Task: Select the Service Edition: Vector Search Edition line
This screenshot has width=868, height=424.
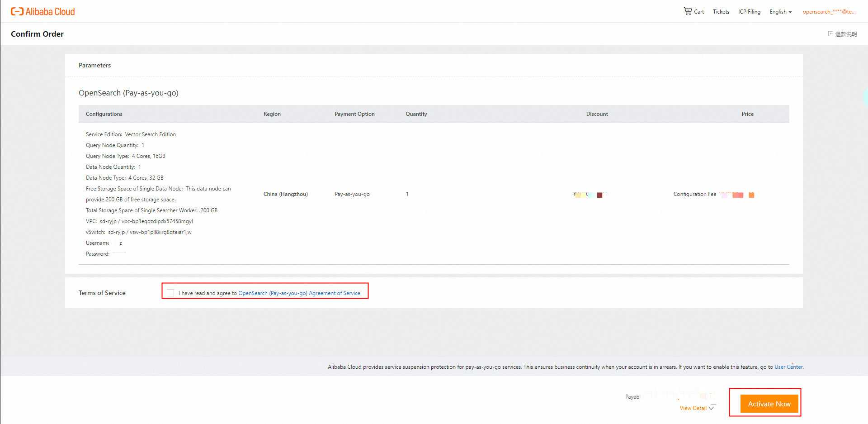Action: click(131, 134)
